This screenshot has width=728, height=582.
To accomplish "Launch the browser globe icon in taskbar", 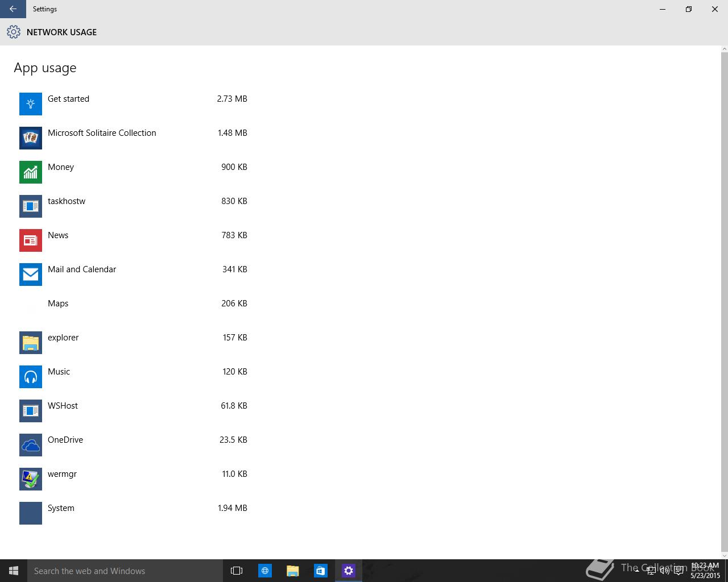I will 265,571.
